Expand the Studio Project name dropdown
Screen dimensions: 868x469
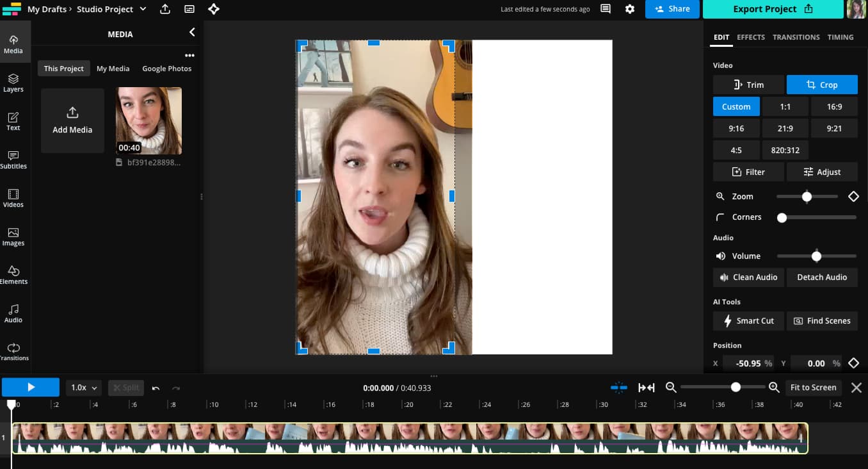pos(143,9)
